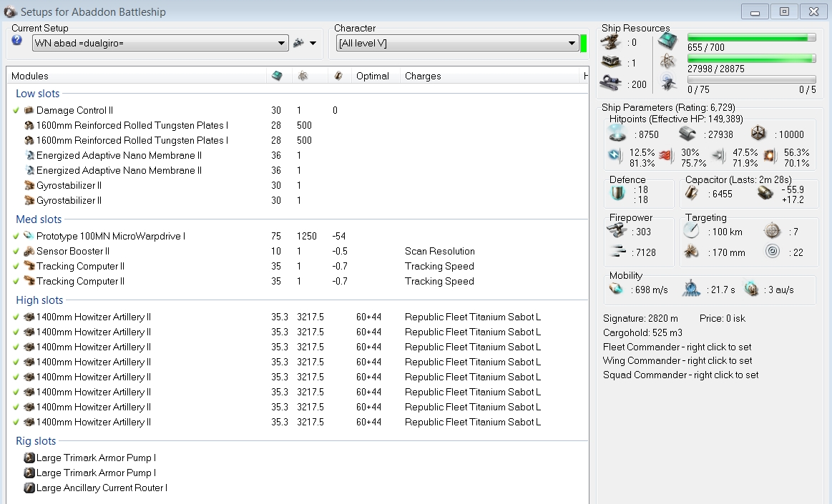Toggle the second Tracking Computer II checkmark

(16, 281)
